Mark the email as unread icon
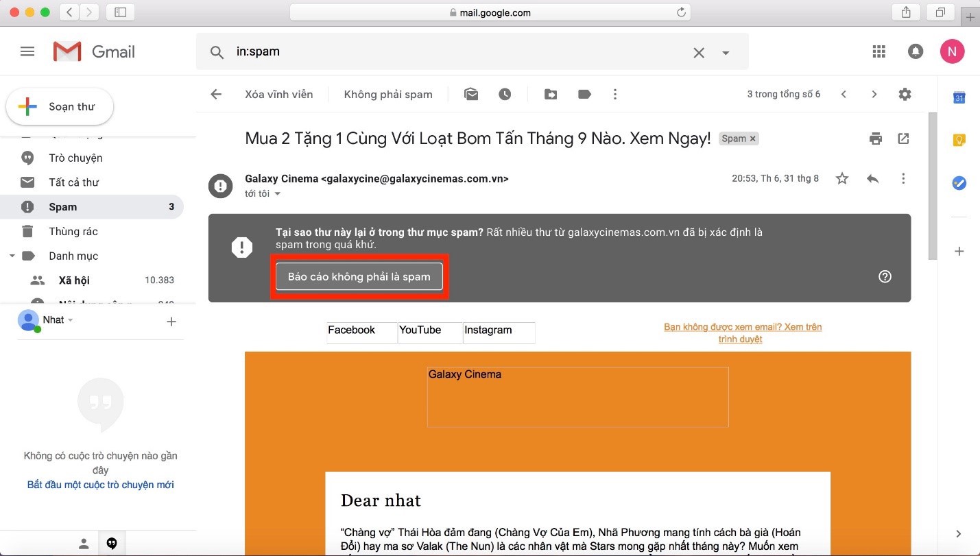 pyautogui.click(x=471, y=95)
